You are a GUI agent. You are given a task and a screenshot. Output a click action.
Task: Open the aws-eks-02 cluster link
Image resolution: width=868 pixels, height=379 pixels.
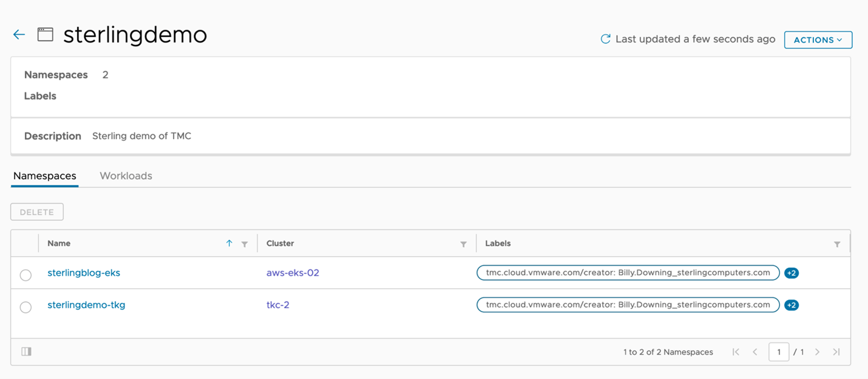(x=293, y=273)
